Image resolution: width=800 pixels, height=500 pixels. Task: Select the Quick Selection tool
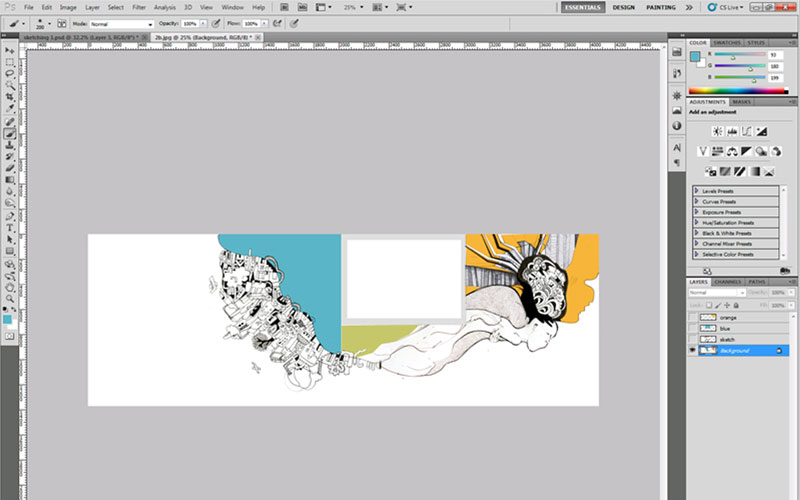[10, 85]
